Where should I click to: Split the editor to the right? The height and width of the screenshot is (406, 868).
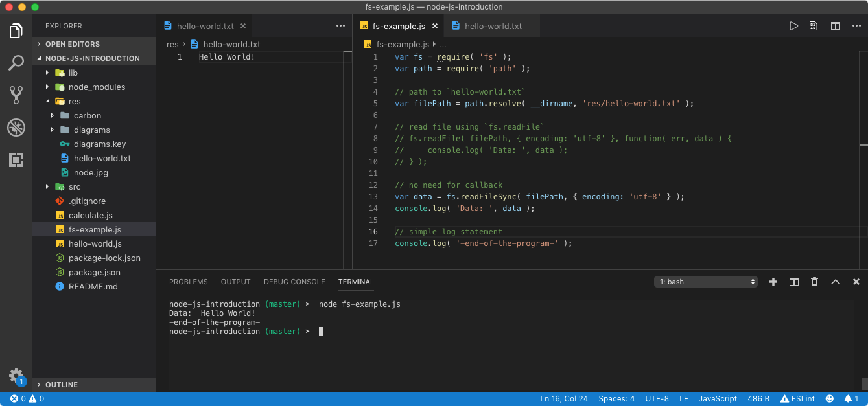[x=836, y=26]
